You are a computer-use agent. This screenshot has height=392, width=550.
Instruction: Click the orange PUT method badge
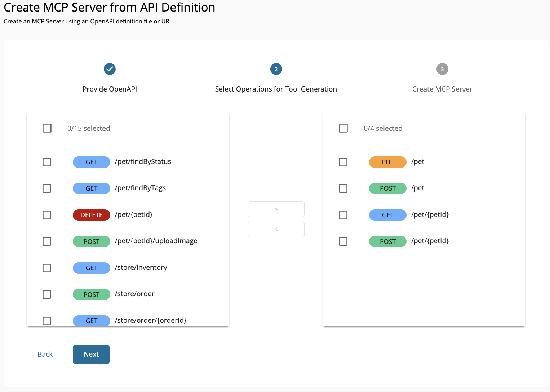(x=388, y=162)
